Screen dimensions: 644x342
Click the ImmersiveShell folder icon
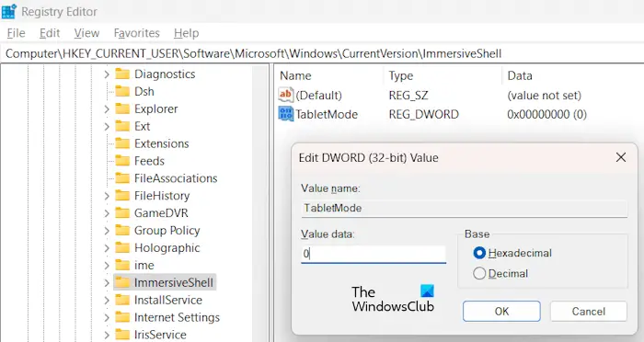[x=122, y=282]
